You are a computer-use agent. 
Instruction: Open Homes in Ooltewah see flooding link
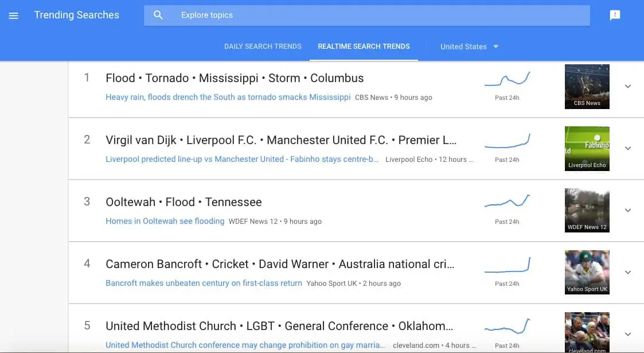(x=165, y=221)
